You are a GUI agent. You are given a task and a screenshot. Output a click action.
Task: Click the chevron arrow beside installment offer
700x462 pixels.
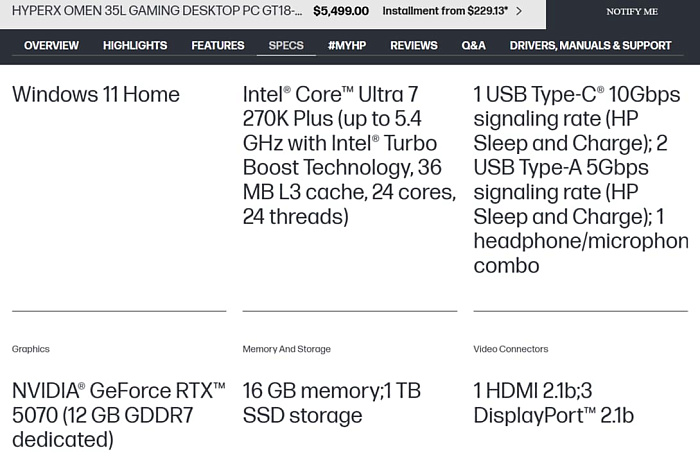[519, 11]
